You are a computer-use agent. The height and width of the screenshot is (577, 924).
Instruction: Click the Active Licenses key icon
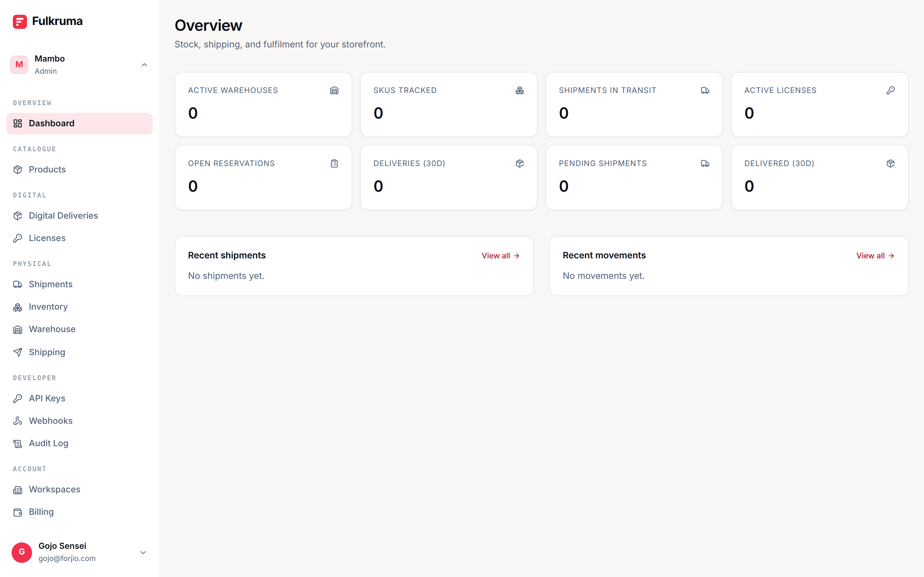coord(890,90)
